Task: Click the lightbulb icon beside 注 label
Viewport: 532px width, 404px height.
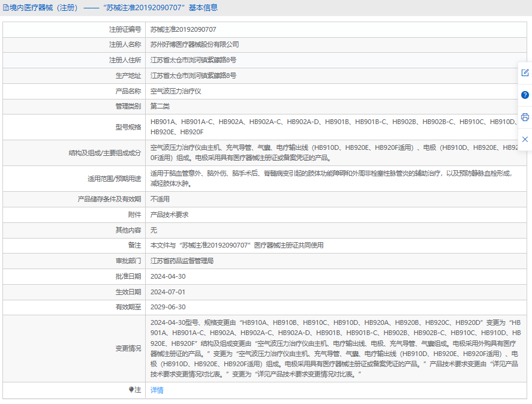Action: [x=132, y=390]
